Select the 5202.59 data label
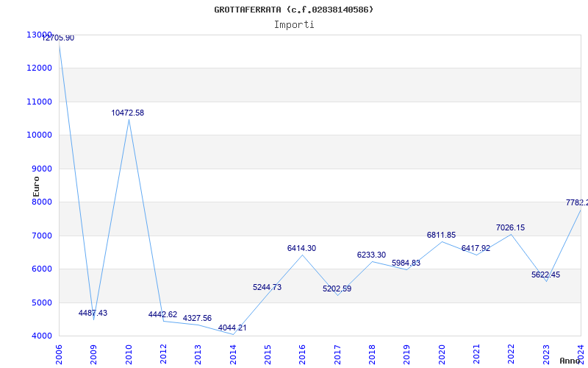Image resolution: width=588 pixels, height=368 pixels. tap(337, 289)
